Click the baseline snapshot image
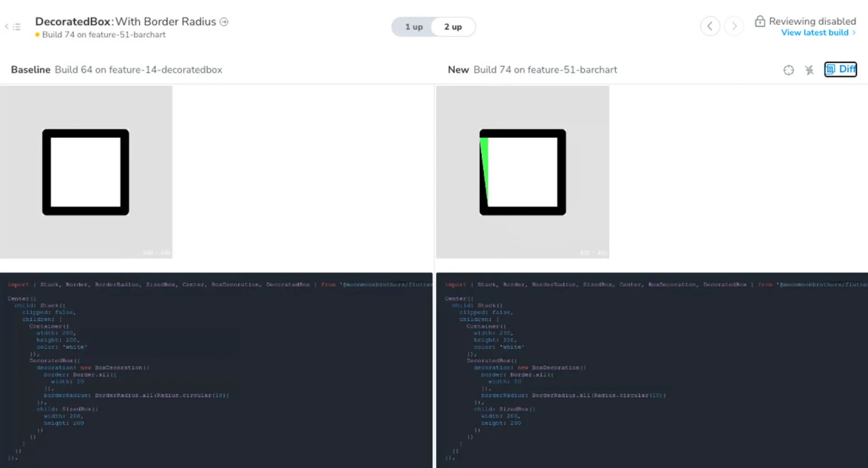The width and height of the screenshot is (868, 468). click(x=86, y=172)
